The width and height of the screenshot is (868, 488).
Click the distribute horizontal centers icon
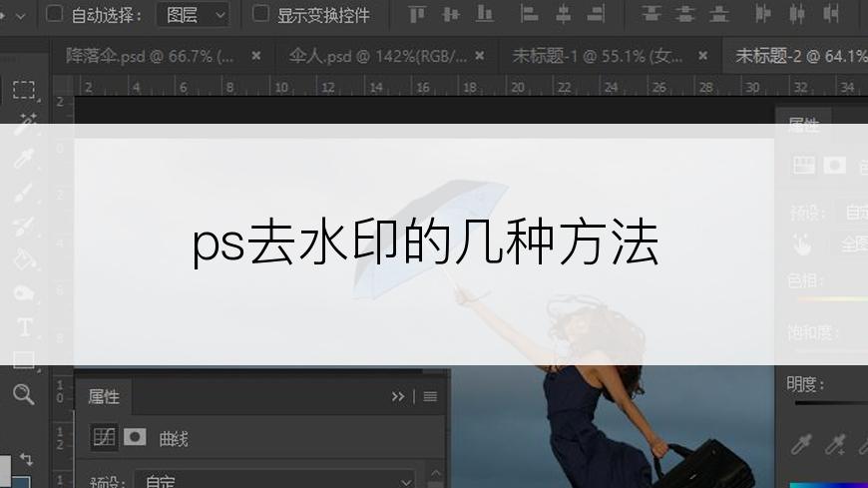coord(797,14)
